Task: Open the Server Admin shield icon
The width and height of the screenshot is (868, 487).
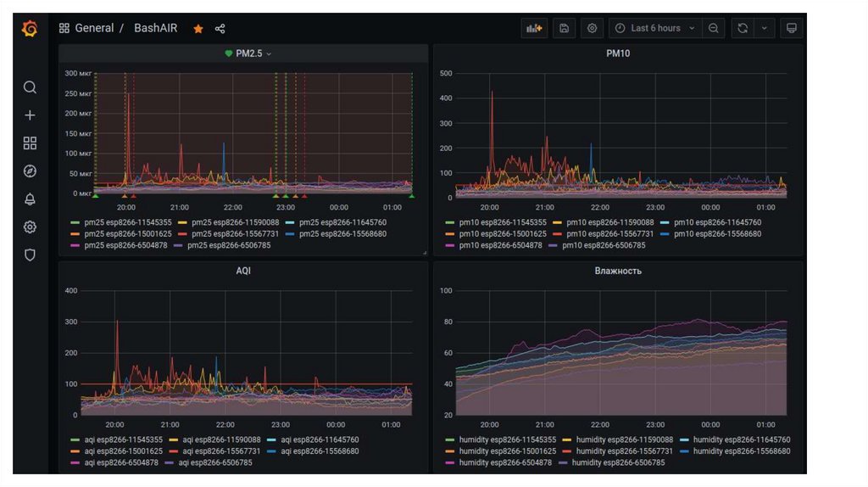Action: pos(30,255)
